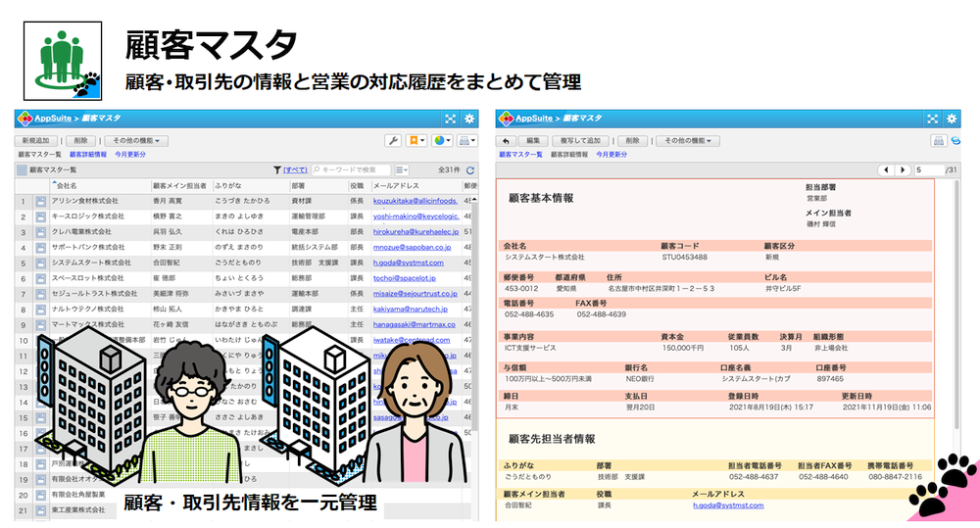The image size is (980, 528).
Task: Open detail icon for アリシン食材株式会社 row
Action: click(x=41, y=202)
